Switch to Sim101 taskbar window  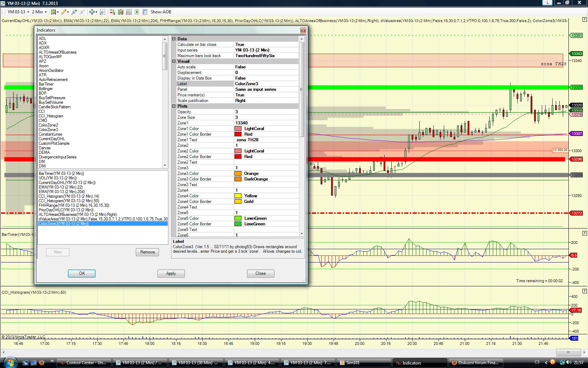coord(364,363)
